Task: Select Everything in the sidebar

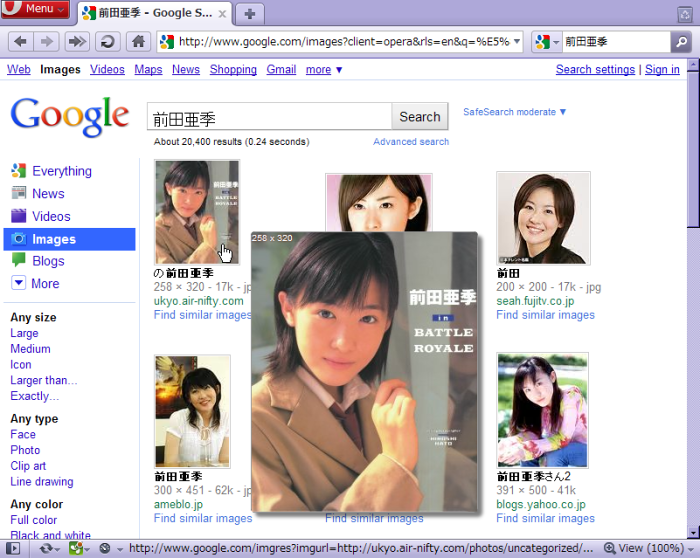Action: tap(62, 171)
